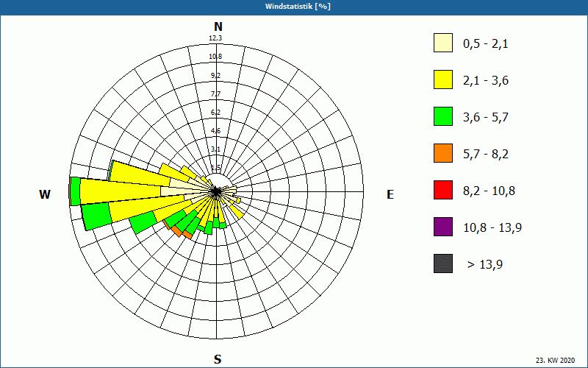The height and width of the screenshot is (368, 588).
Task: Click the E compass label
Action: point(390,194)
